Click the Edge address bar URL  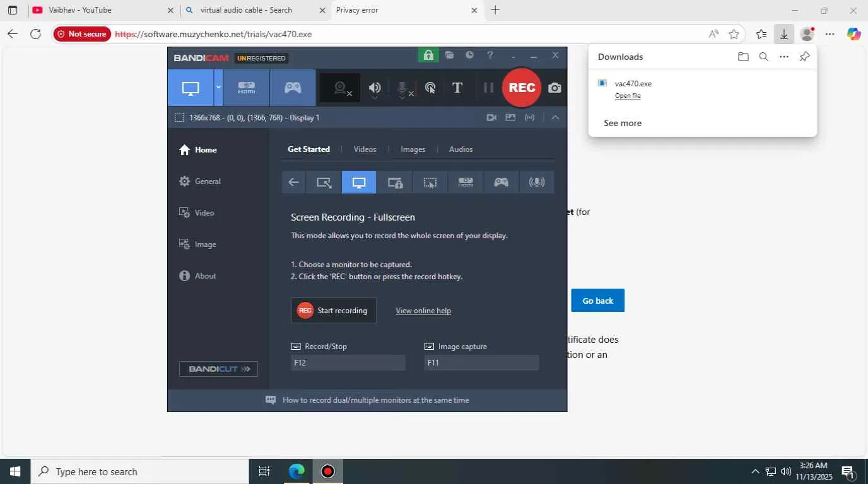click(x=213, y=34)
